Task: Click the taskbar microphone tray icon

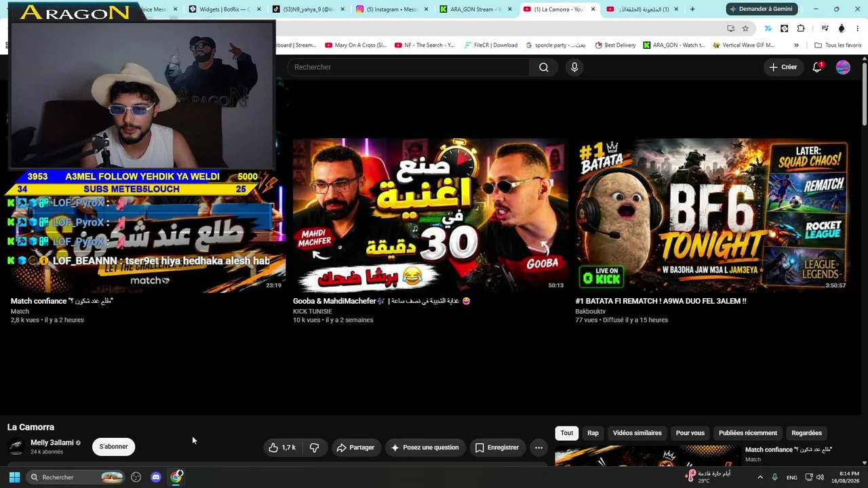Action: tap(774, 477)
